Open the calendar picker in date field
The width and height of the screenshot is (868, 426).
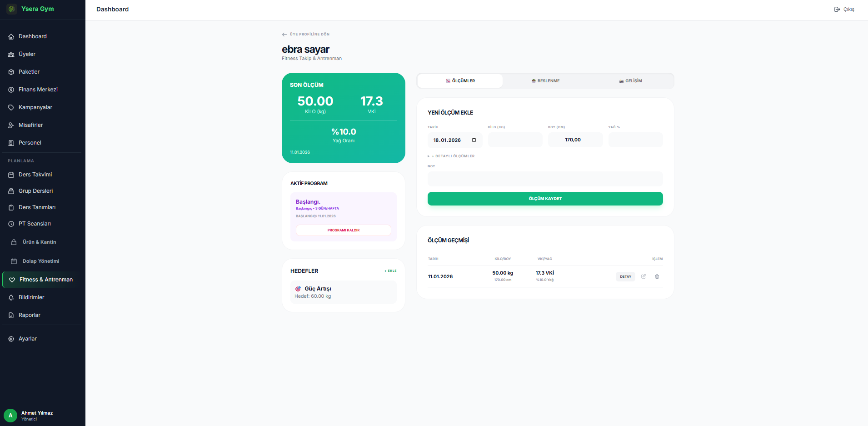(x=474, y=140)
